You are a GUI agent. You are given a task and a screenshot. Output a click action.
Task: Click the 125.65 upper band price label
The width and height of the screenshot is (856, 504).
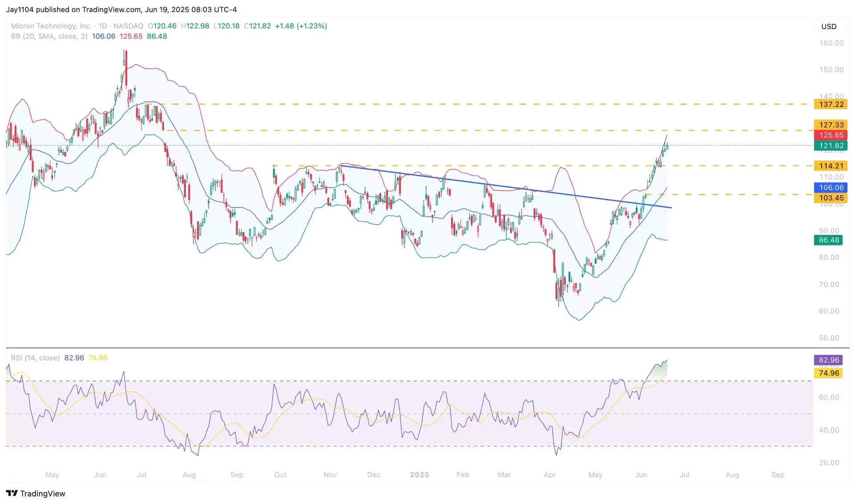tap(831, 135)
